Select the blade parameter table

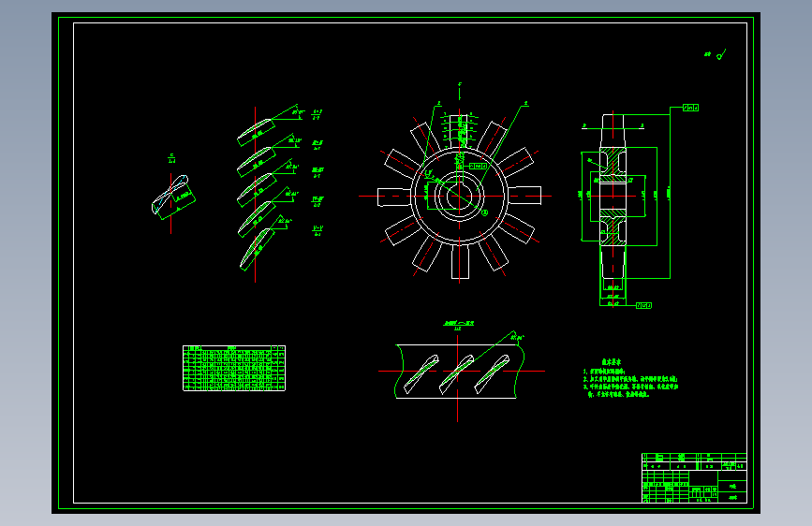pos(234,368)
